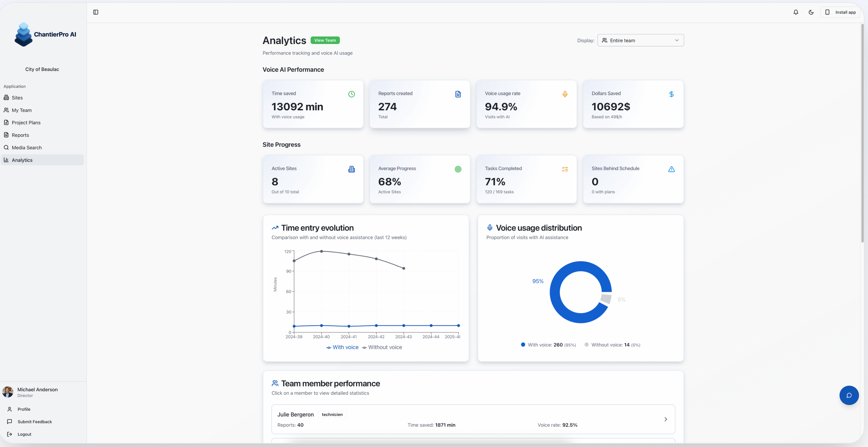
Task: Click Logout at the bottom of sidebar
Action: coord(24,434)
